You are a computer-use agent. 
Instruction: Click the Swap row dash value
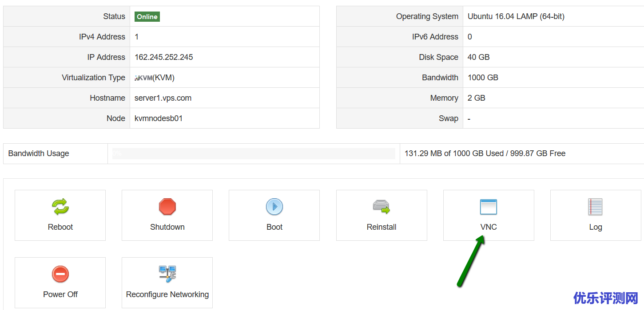(469, 118)
